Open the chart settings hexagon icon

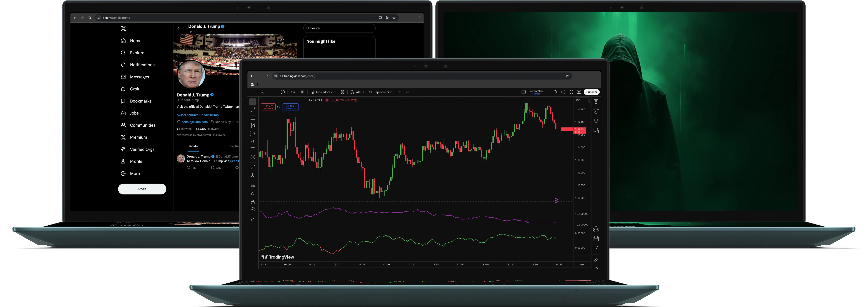(563, 92)
